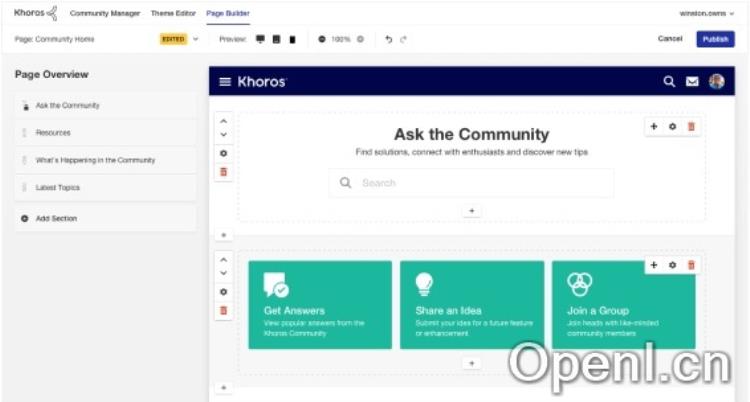Open the hamburger menu in Khoros header

[225, 82]
